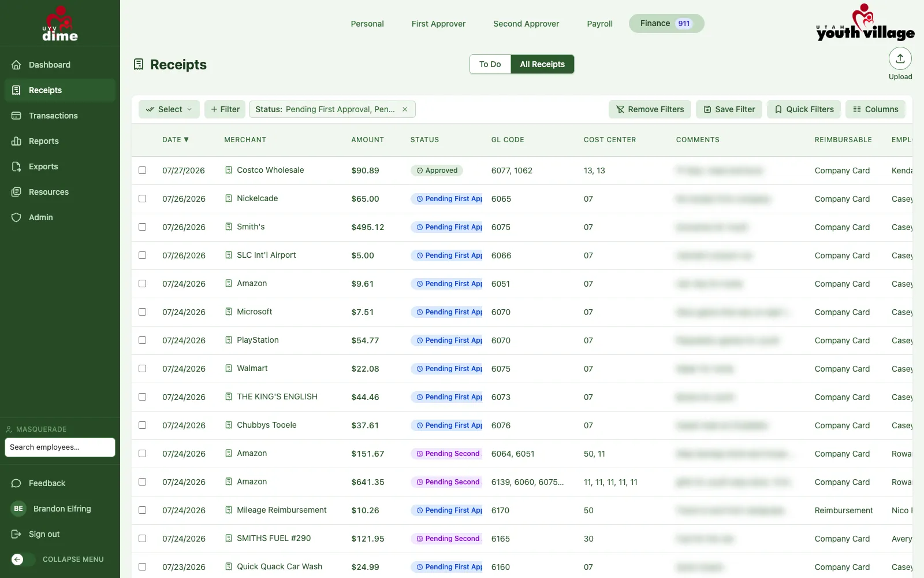The image size is (924, 578).
Task: Open the Sign out link
Action: pos(44,534)
